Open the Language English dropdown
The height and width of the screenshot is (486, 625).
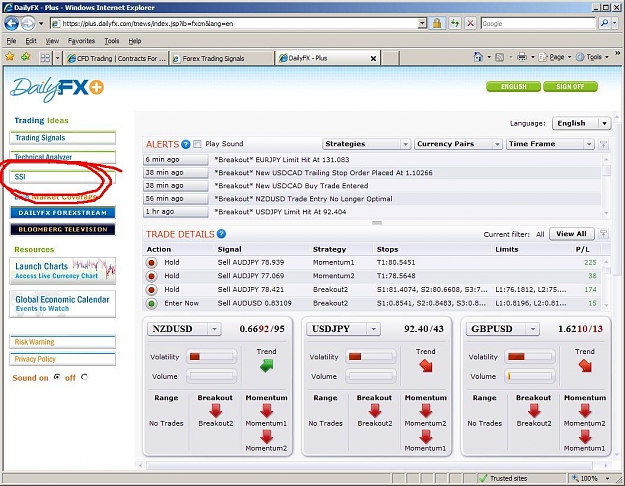click(581, 123)
